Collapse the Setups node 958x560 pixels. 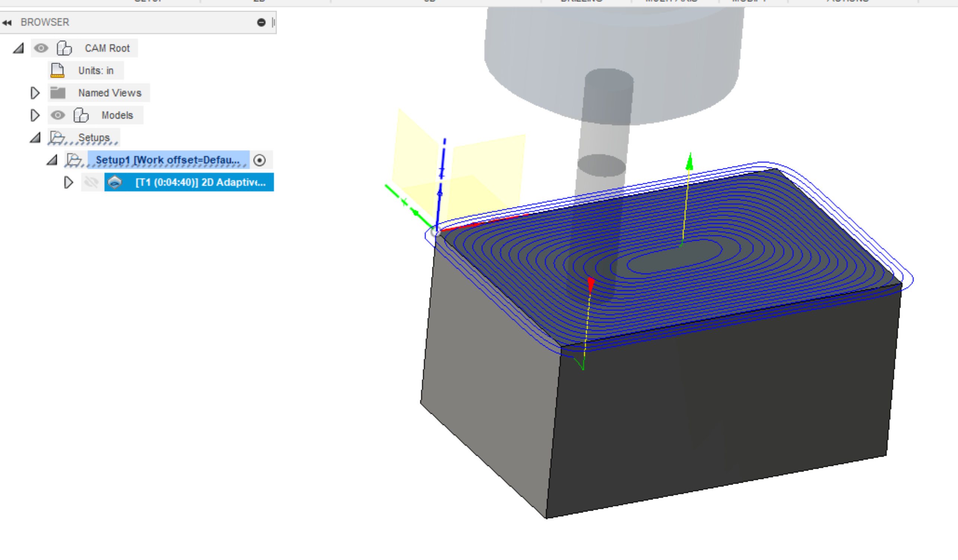(35, 137)
